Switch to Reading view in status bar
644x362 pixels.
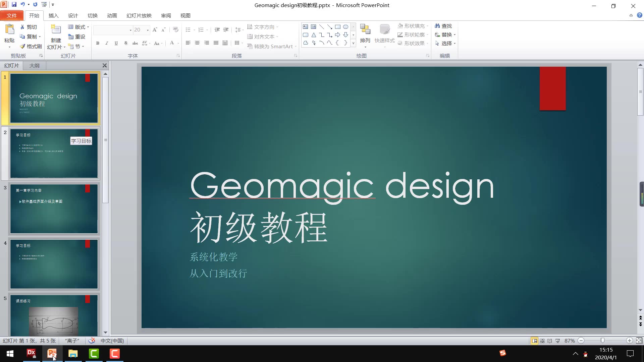[549, 341]
